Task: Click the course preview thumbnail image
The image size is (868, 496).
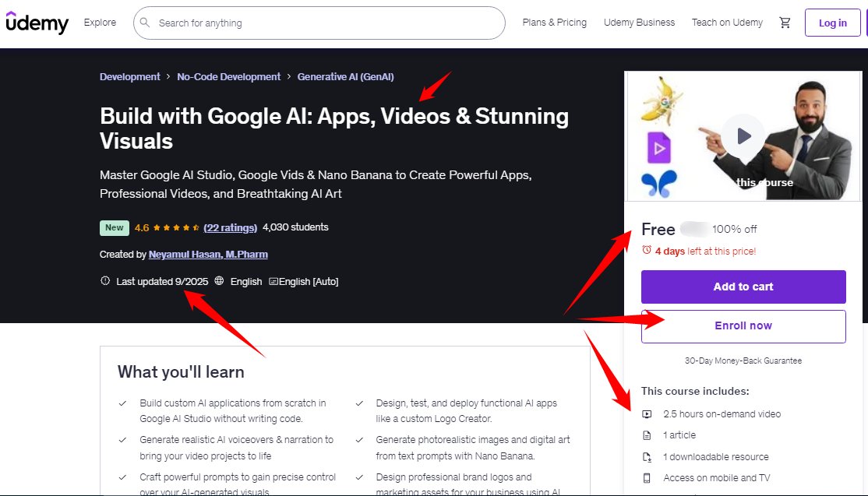Action: tap(743, 136)
